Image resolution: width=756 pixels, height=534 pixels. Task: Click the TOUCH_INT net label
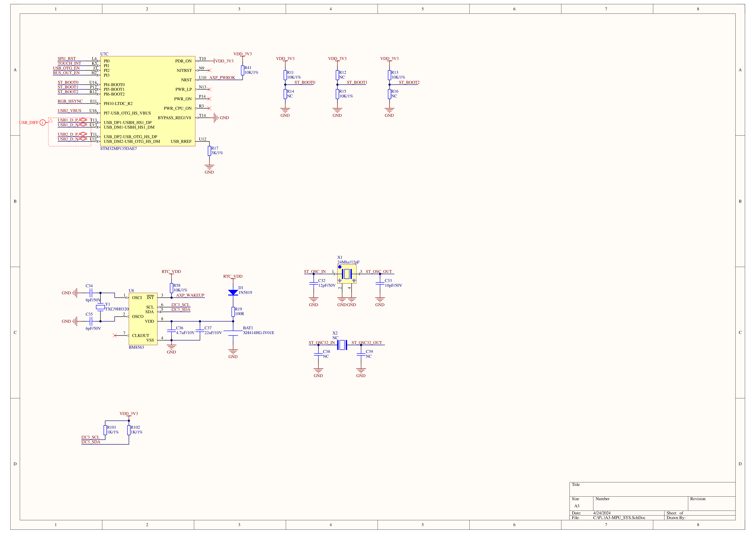(x=69, y=64)
